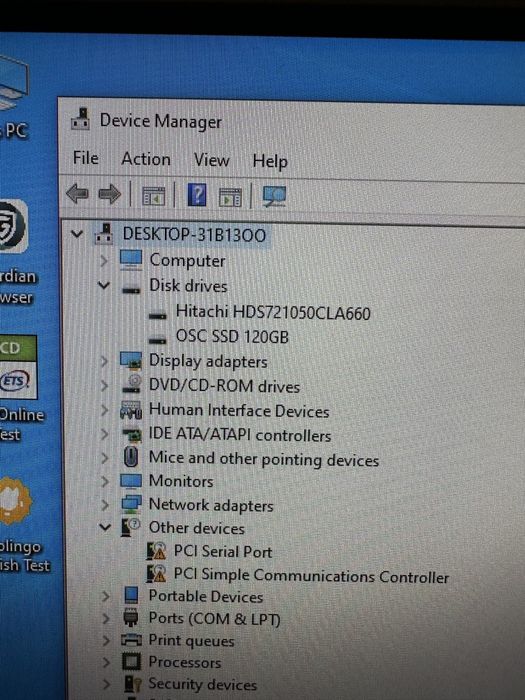Click the Forward arrow toolbar icon

coord(110,194)
